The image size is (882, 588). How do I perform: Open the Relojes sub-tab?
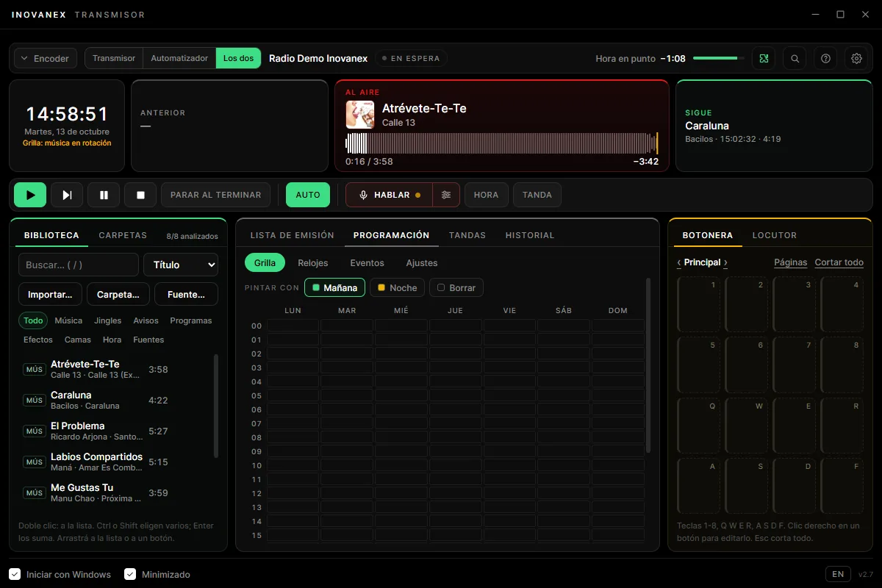click(313, 263)
